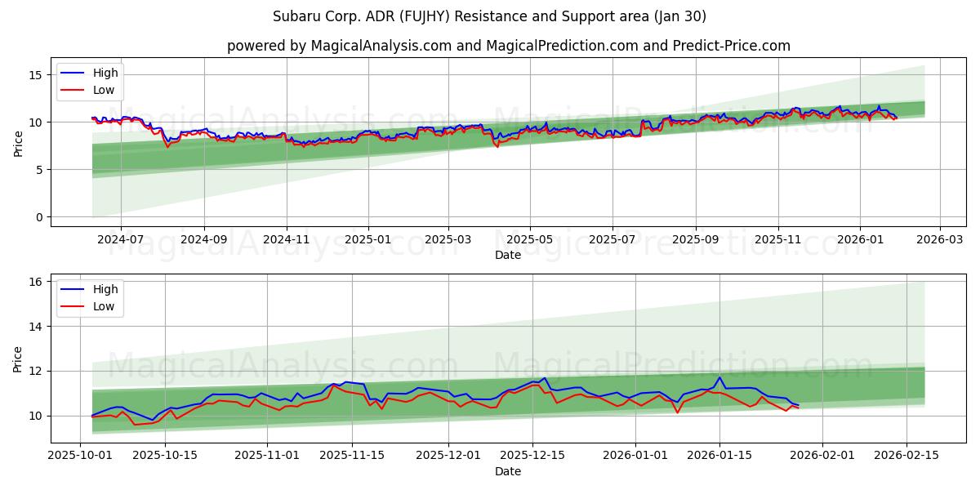This screenshot has height=490, width=980.
Task: Click the '2025-12-15' x-axis label
Action: (x=532, y=456)
